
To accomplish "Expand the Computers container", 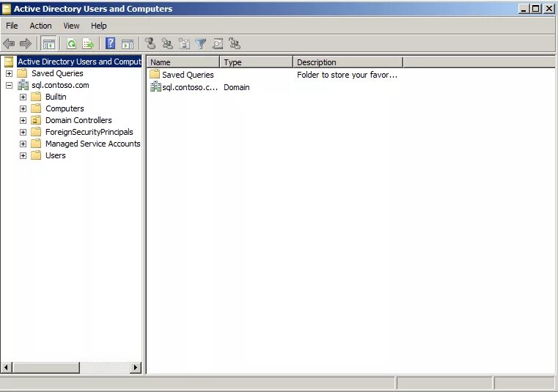I will tap(23, 109).
